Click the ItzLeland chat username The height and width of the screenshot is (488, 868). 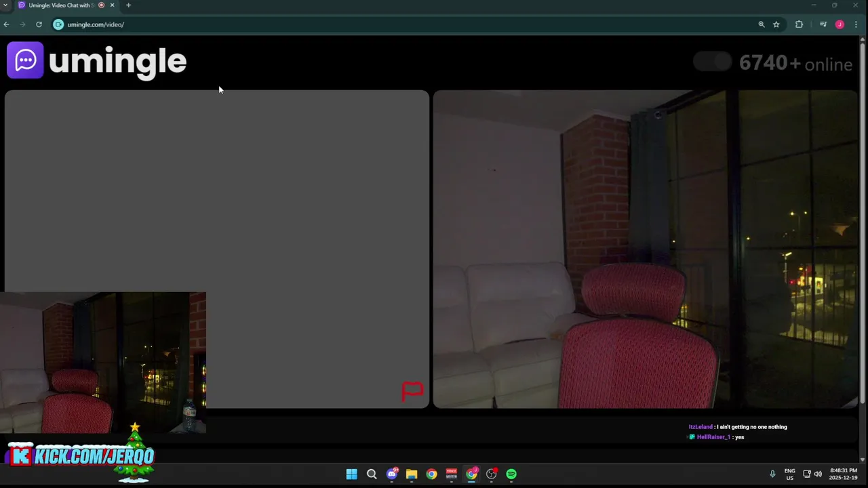[x=701, y=427]
